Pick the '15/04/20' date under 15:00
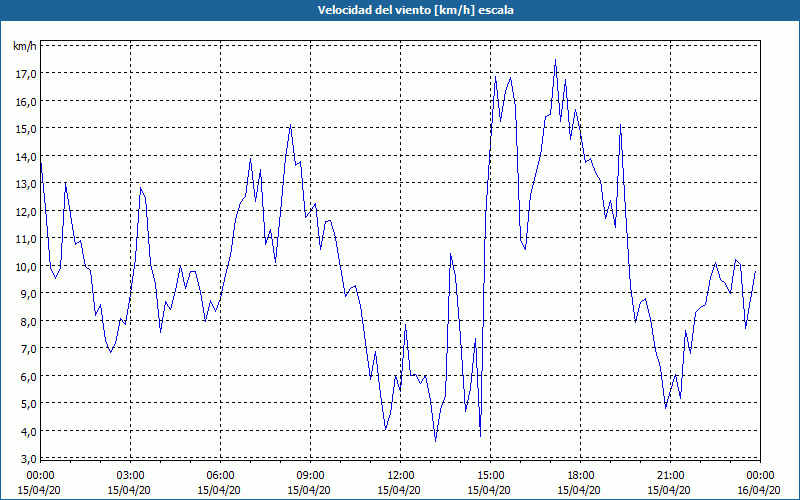This screenshot has height=500, width=800. [x=489, y=490]
